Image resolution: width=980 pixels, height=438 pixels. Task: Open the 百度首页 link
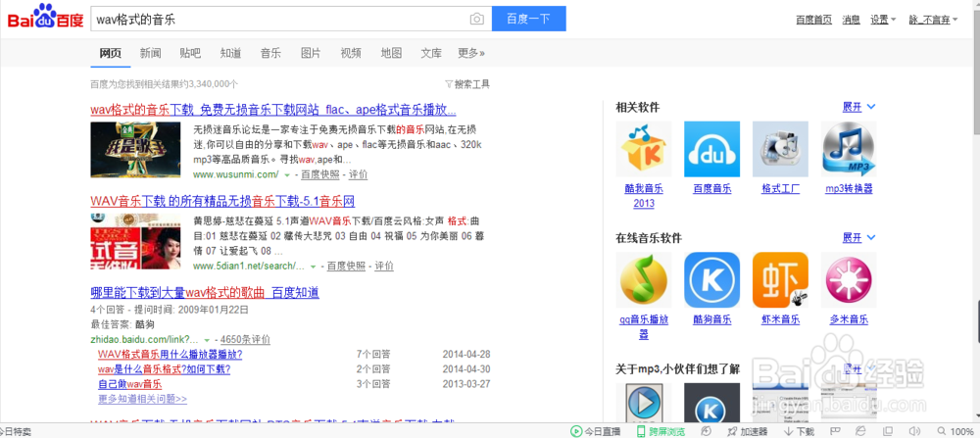pyautogui.click(x=813, y=20)
